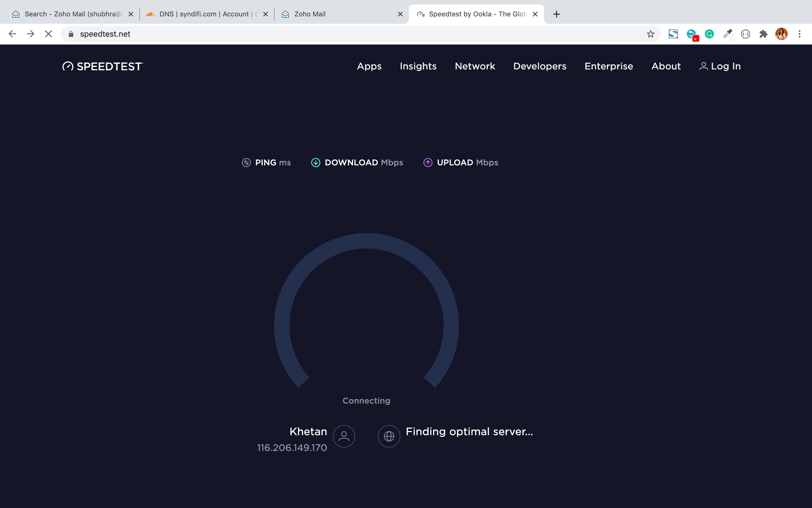Click Finding optimal server text
Screen dimensions: 812x508
click(x=469, y=432)
